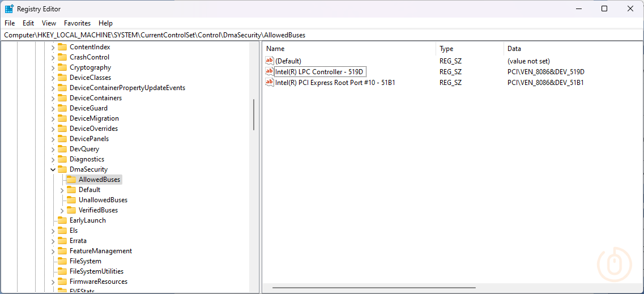This screenshot has width=644, height=294.
Task: Click the DeviceGuard folder icon
Action: [62, 108]
